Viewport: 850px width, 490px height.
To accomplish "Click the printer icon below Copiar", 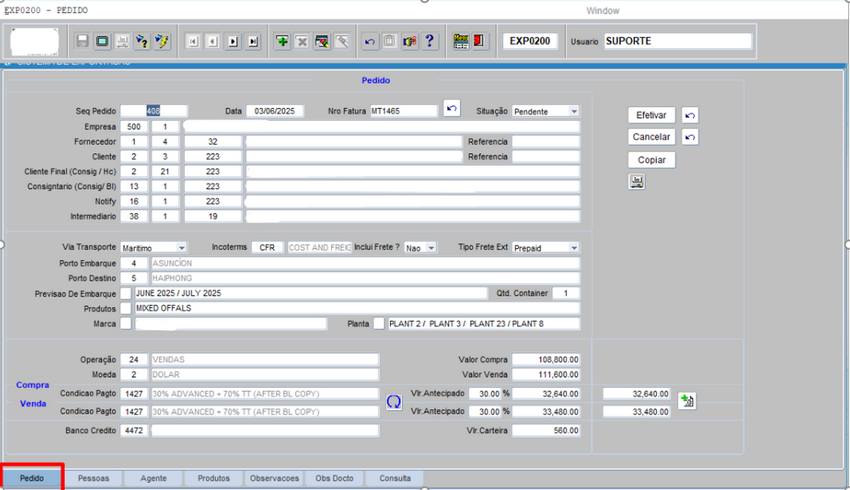I will (637, 182).
